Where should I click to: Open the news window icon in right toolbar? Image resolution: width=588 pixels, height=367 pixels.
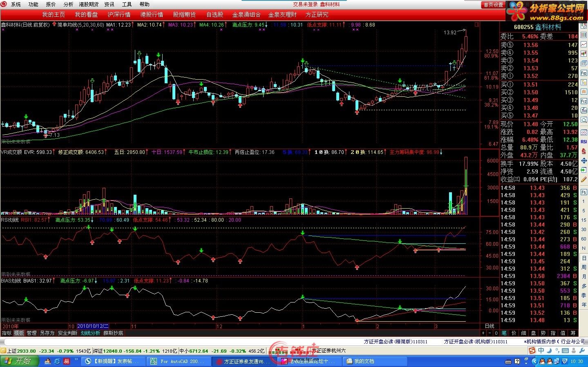[584, 63]
